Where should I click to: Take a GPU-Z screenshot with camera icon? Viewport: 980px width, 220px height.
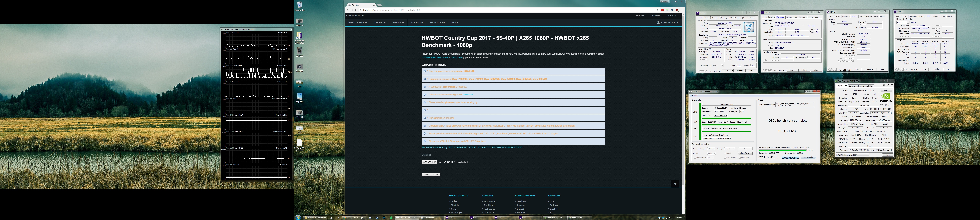[x=884, y=85]
